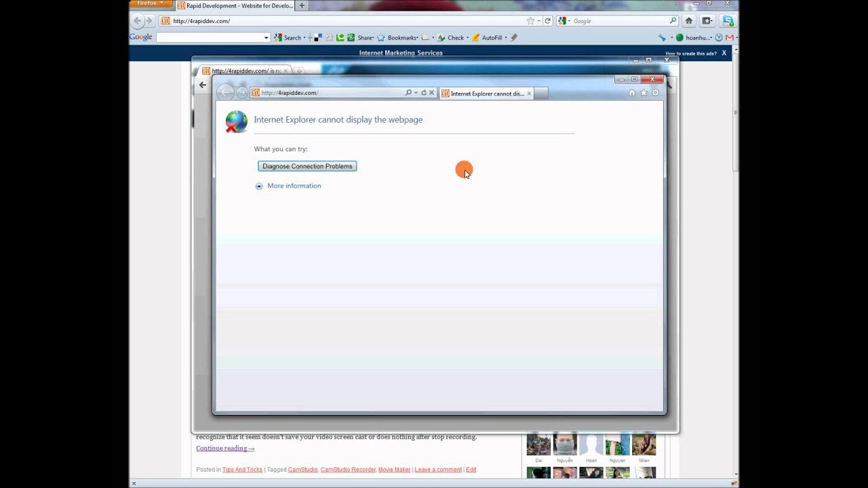Expand More information section

coord(288,186)
